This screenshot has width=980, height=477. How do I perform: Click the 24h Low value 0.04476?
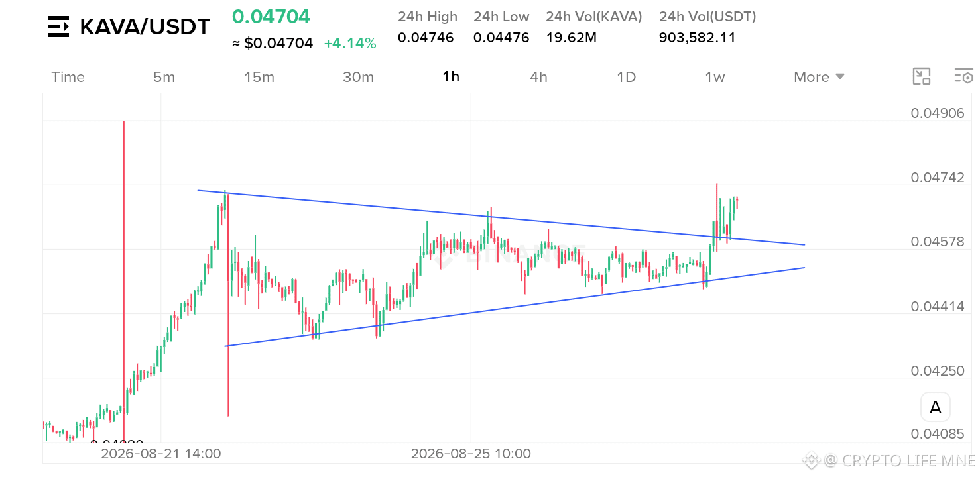tap(501, 38)
